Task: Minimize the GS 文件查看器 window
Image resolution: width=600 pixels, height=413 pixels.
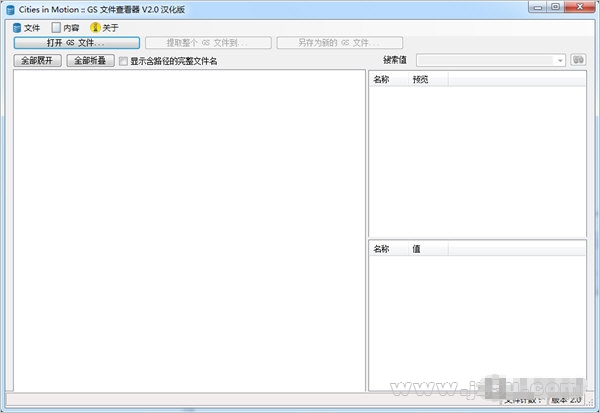Action: pyautogui.click(x=538, y=7)
